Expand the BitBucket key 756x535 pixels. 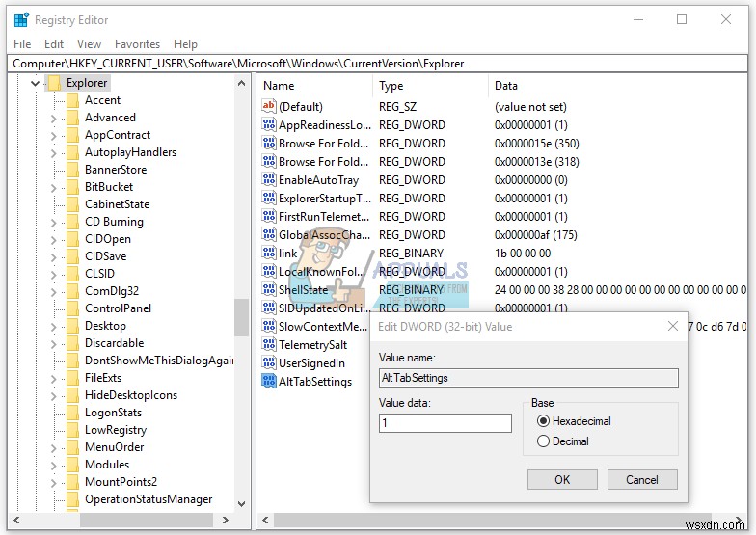pyautogui.click(x=54, y=187)
